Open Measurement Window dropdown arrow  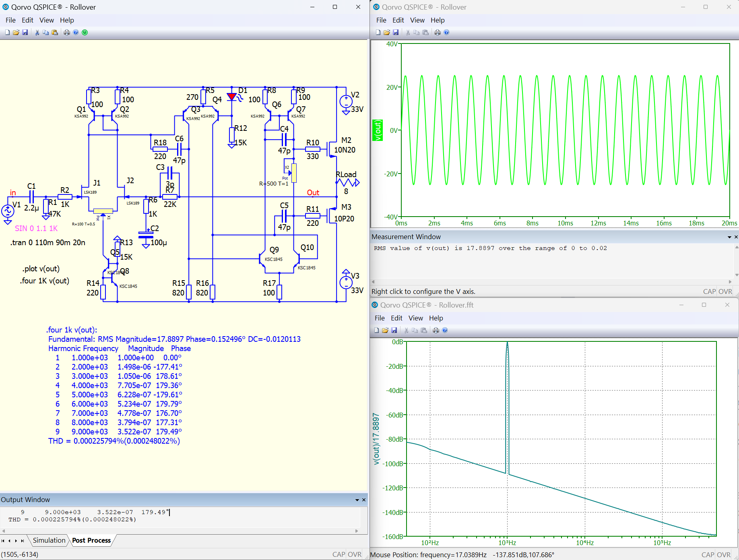point(729,237)
